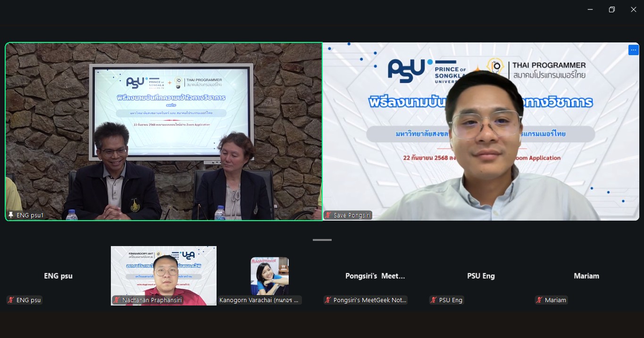This screenshot has width=644, height=338.
Task: Click the gallery strip divider handle
Action: point(322,240)
